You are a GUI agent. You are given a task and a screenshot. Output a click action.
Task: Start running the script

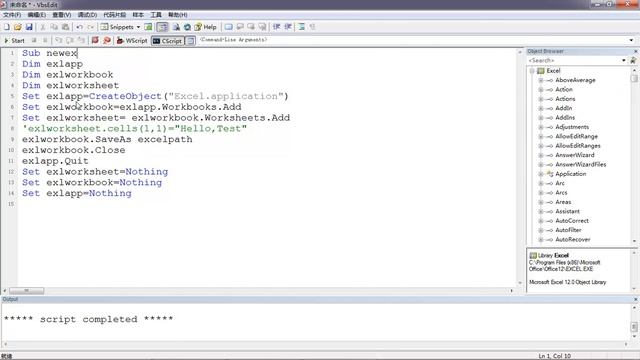tap(15, 40)
